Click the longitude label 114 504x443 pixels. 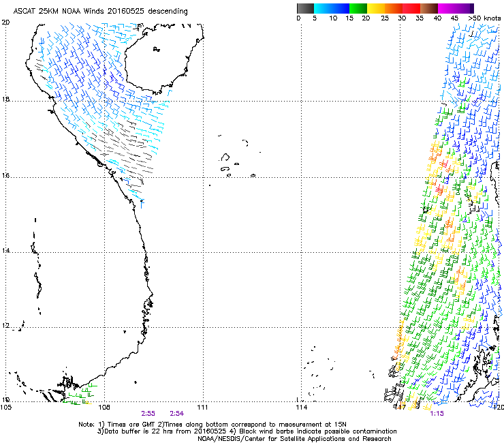click(301, 408)
